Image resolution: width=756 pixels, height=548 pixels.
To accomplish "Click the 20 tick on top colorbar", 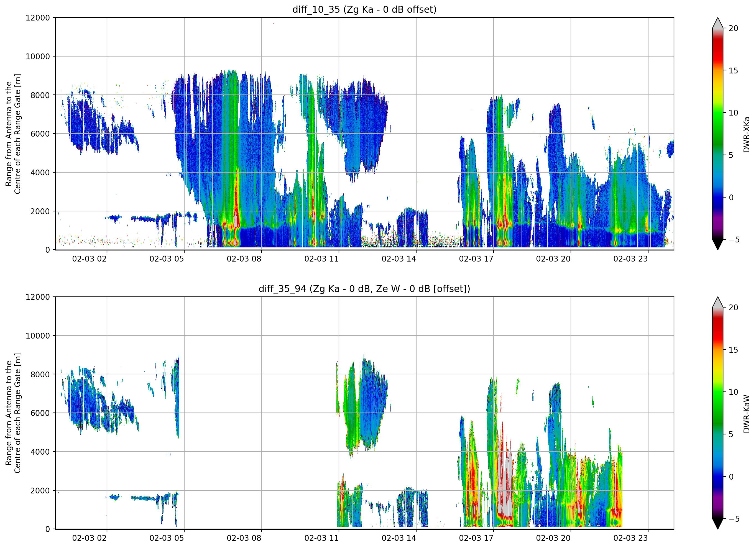I will click(733, 28).
